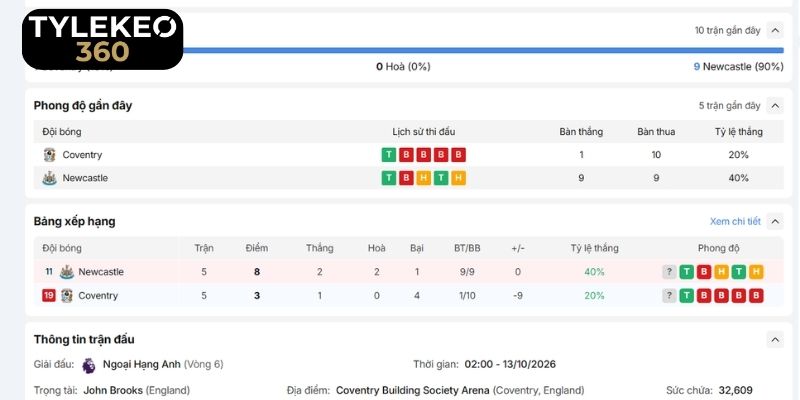Viewport: 800px width, 400px height.
Task: Click Tỷ lệ thắng header in recent form table
Action: 739,132
